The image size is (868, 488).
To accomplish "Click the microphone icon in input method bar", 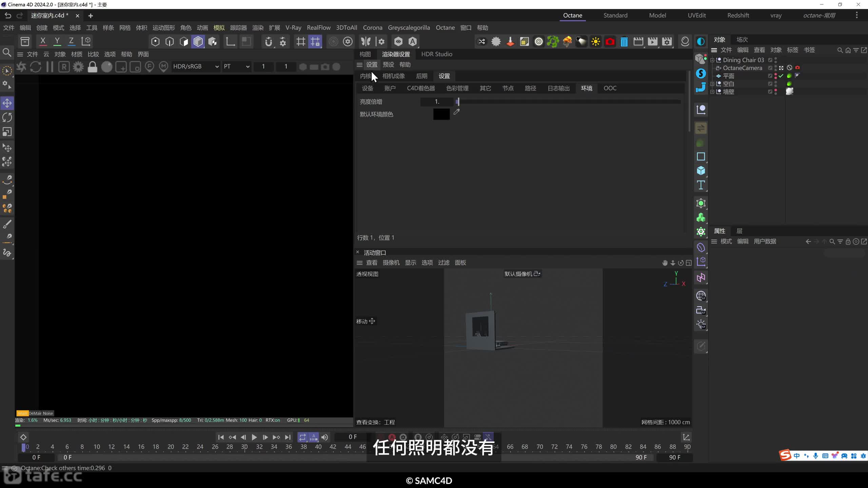I will [815, 456].
